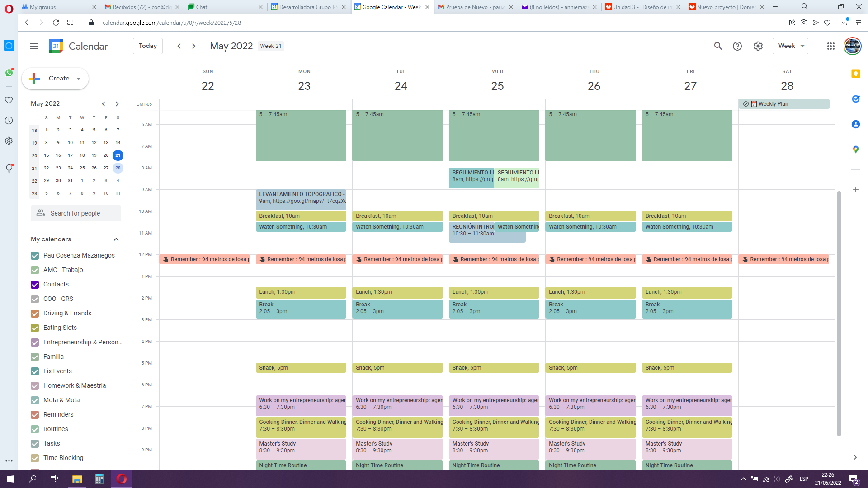Collapse the My calendars section
The image size is (868, 488).
pos(116,239)
